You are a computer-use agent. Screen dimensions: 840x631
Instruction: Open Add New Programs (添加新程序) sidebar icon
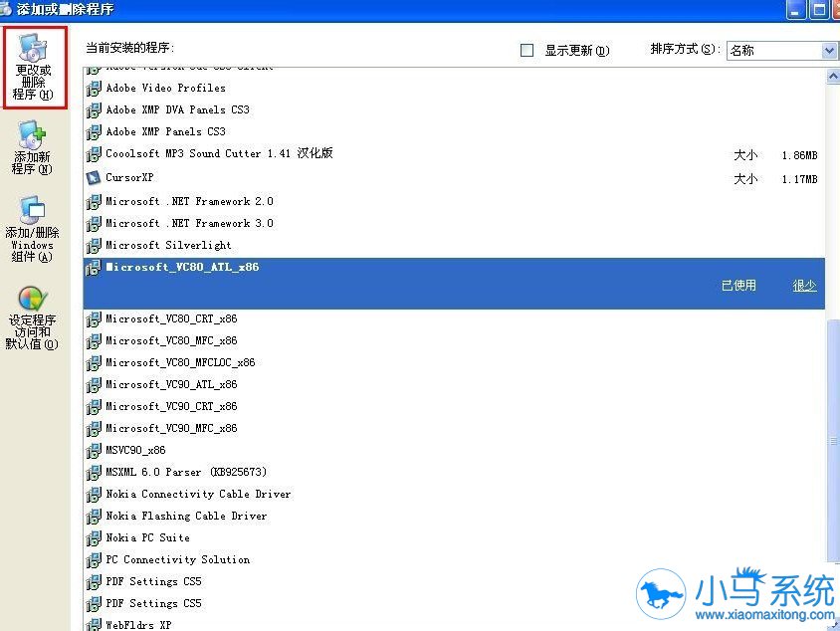click(x=32, y=148)
